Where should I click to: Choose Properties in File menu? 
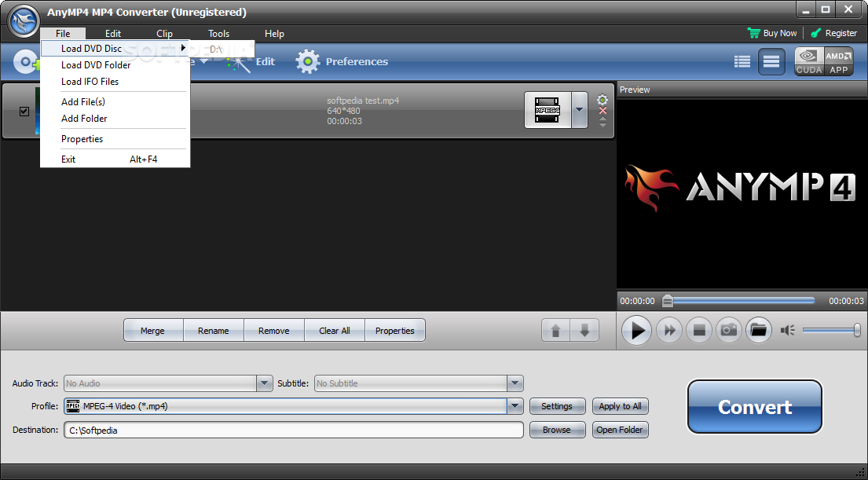[x=115, y=139]
